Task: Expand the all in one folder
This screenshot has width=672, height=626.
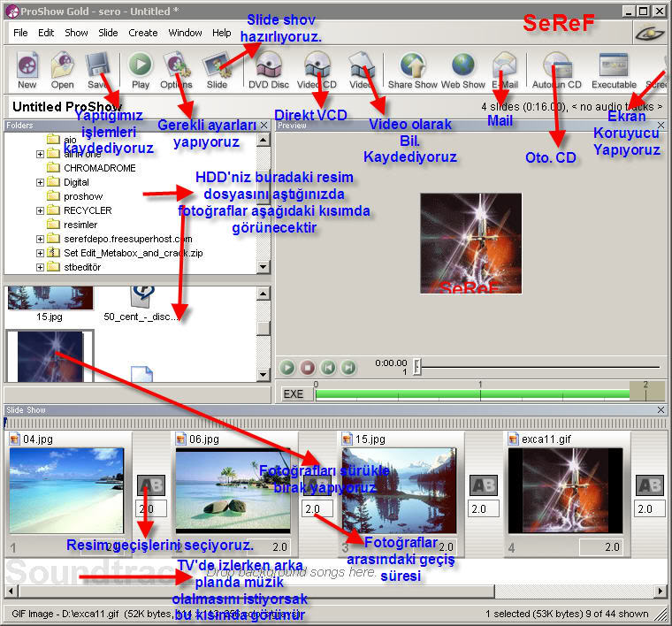Action: [40, 154]
